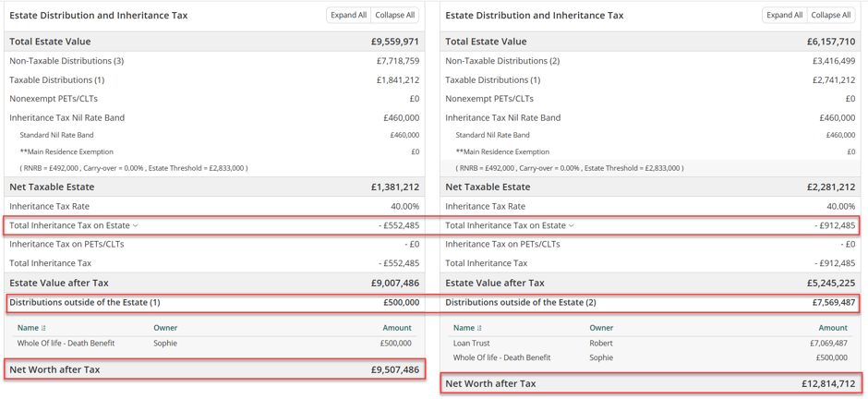The height and width of the screenshot is (399, 868).
Task: Collapse Distributions outside of the Estate (1) section
Action: pyautogui.click(x=214, y=303)
